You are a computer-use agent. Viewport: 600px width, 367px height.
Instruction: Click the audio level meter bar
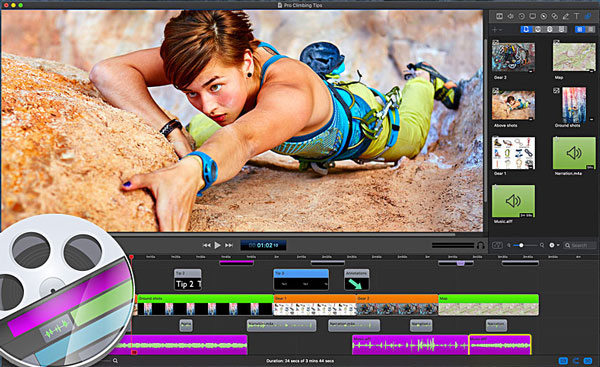(453, 245)
